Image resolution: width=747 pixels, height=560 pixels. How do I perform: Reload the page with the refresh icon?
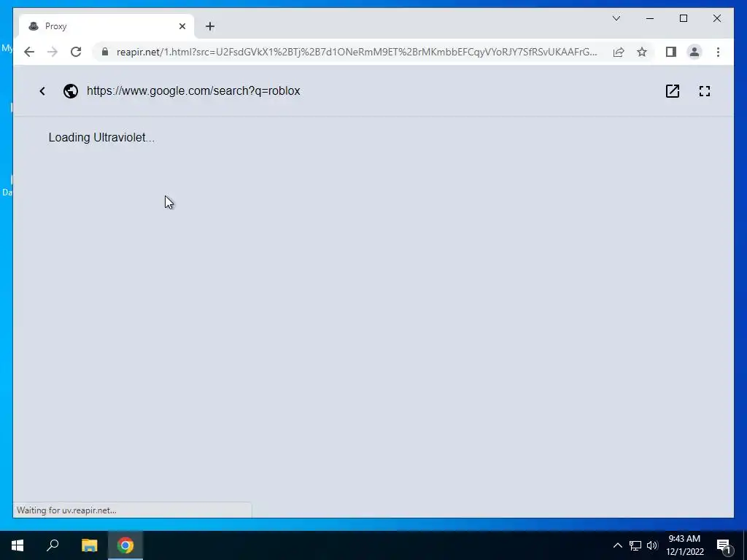[76, 52]
